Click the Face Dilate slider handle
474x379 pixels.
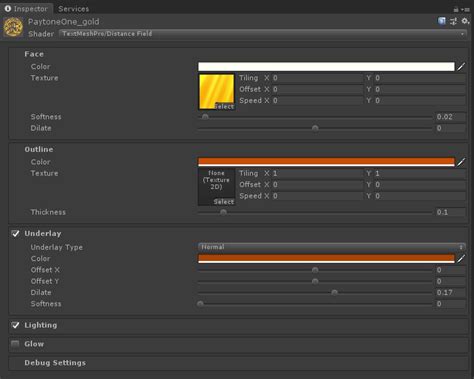315,128
